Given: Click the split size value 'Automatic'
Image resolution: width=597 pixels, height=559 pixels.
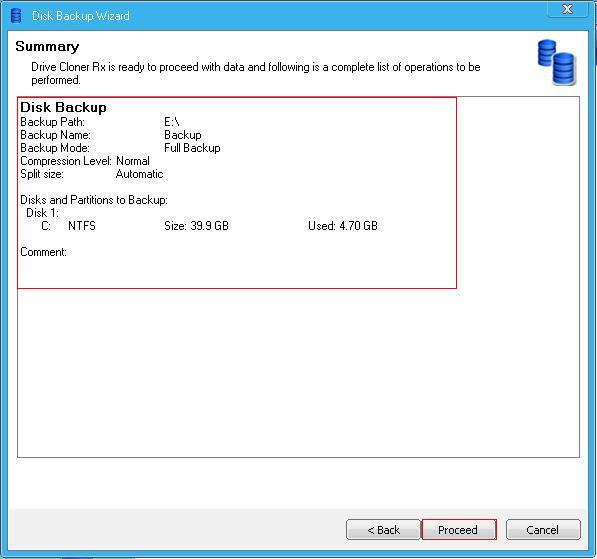Looking at the screenshot, I should [139, 174].
